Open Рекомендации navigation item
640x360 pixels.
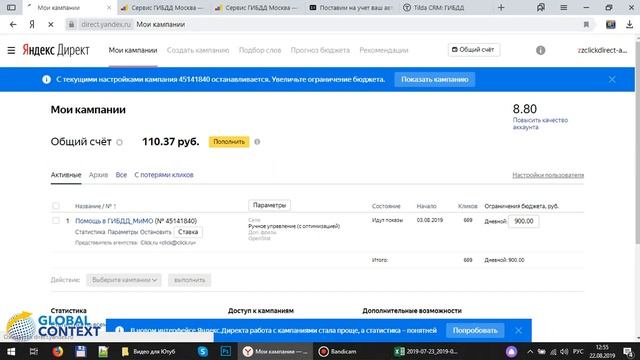coord(384,50)
